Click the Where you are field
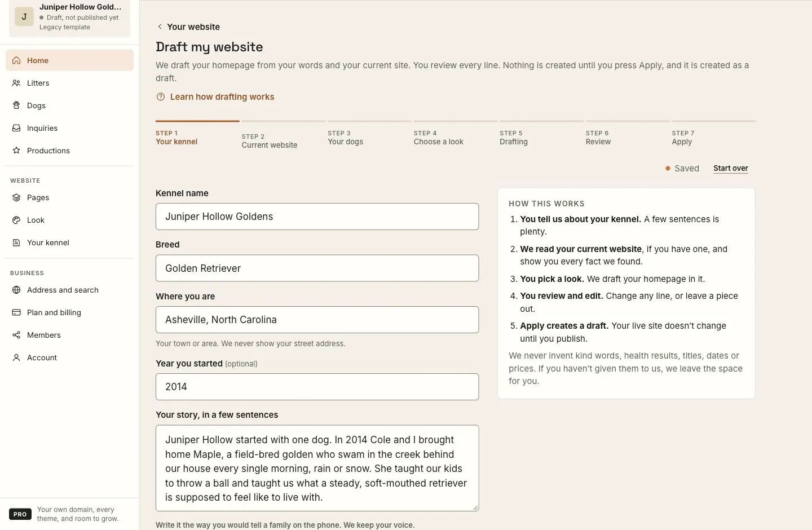 pyautogui.click(x=317, y=320)
